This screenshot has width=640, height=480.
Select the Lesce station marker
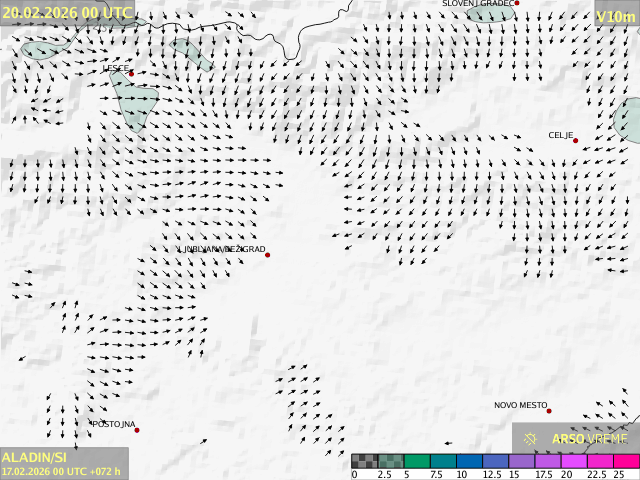click(131, 73)
